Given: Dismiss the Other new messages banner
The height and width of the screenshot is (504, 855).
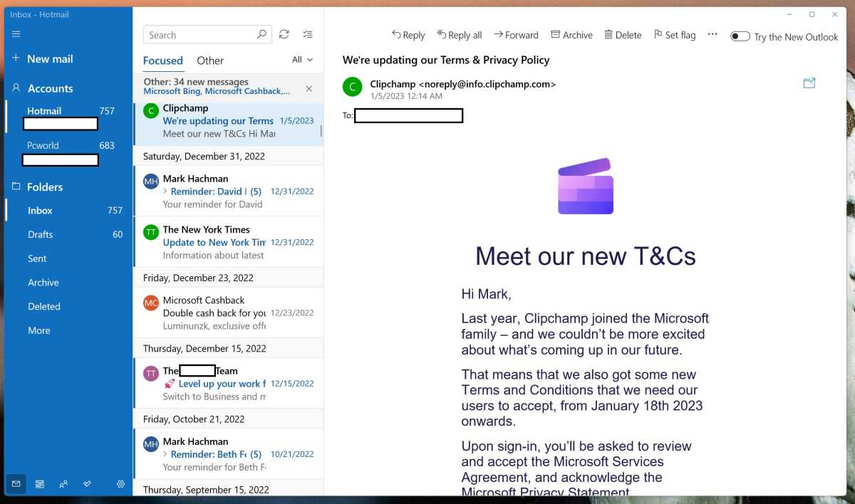Looking at the screenshot, I should pos(309,88).
